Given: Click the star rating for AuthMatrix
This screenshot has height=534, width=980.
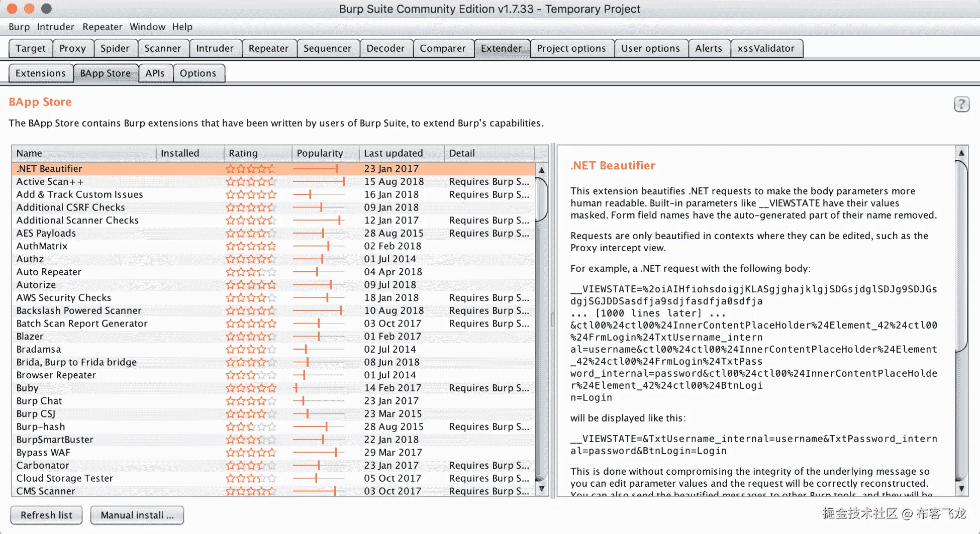Looking at the screenshot, I should pyautogui.click(x=251, y=246).
